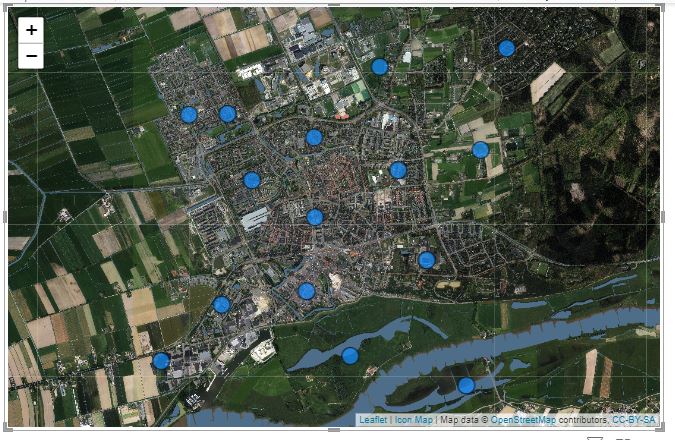675x440 pixels.
Task: Open the Leaflet attribution link
Action: 373,420
